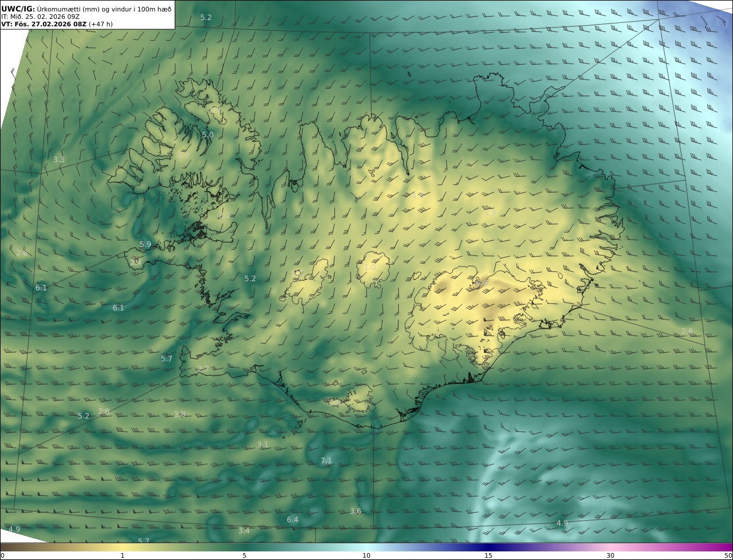
Task: Select the "5.0" map value
Action: (207, 135)
